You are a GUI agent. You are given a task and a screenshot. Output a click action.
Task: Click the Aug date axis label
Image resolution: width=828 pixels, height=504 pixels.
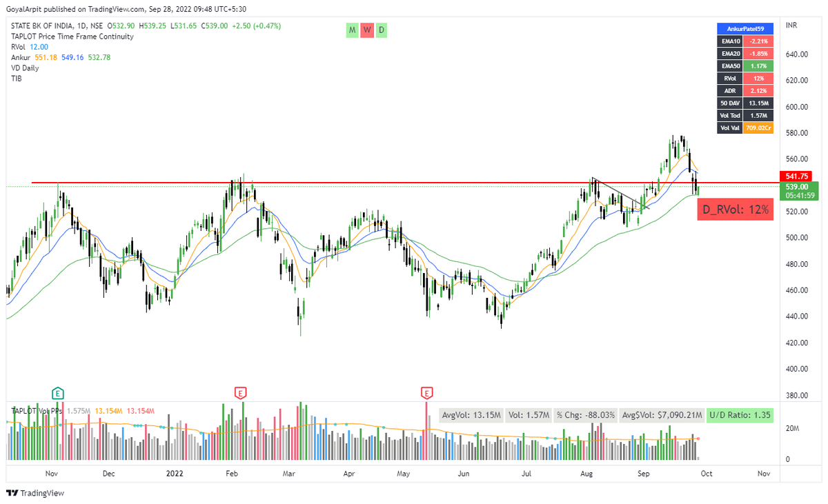(x=586, y=474)
